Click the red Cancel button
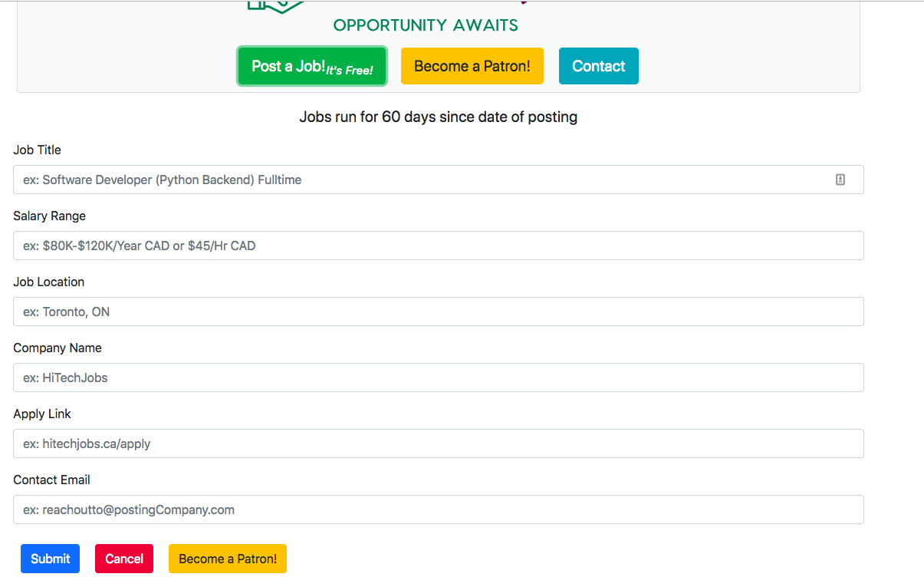This screenshot has height=587, width=924. (123, 559)
